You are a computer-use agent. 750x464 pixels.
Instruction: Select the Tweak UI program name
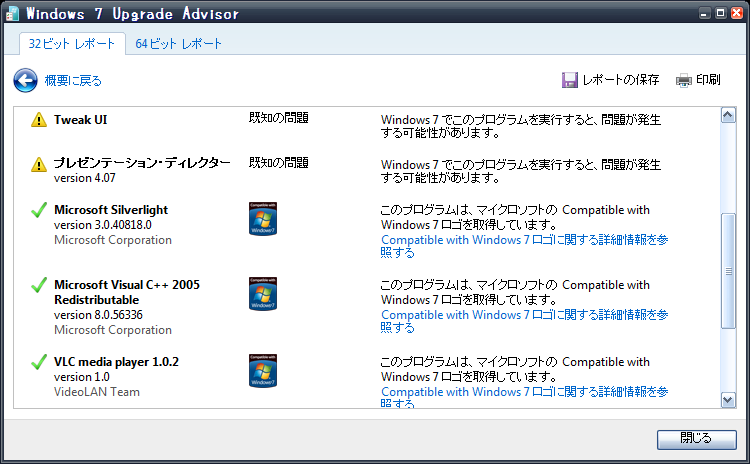point(80,120)
